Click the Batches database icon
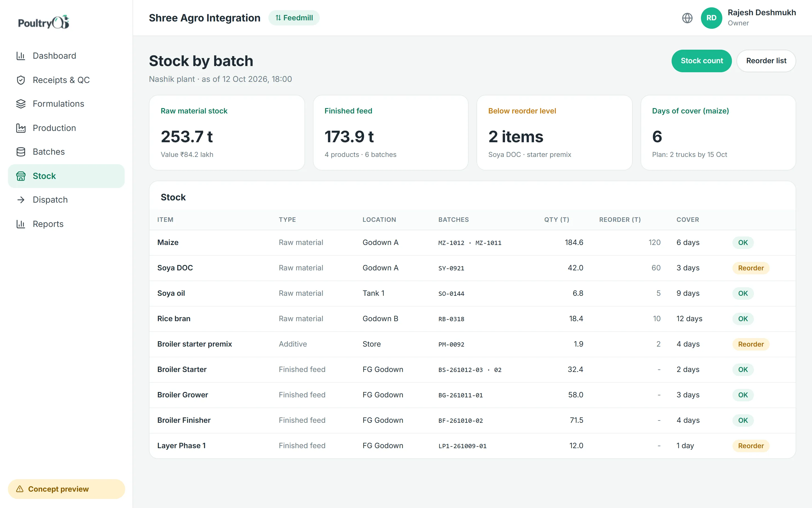Screen dimensions: 812x508 click(21, 152)
